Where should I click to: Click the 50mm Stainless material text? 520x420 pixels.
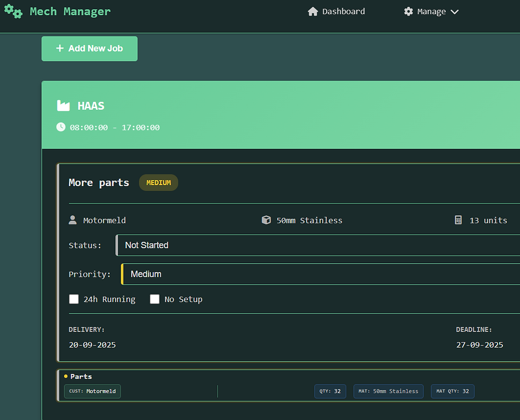309,221
